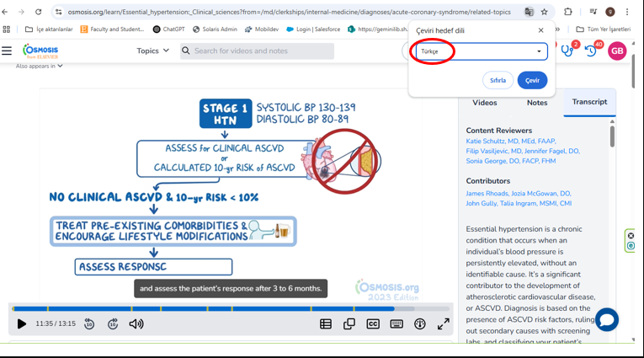Open keyboard shortcuts icon in player

coord(397,323)
